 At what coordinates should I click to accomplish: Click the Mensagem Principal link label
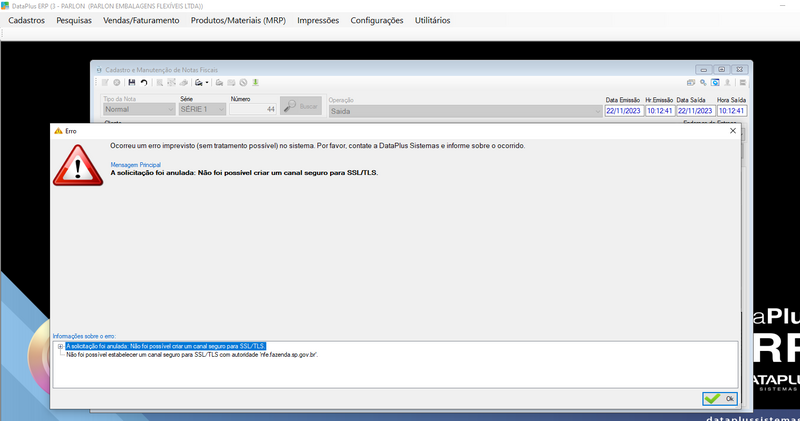136,165
